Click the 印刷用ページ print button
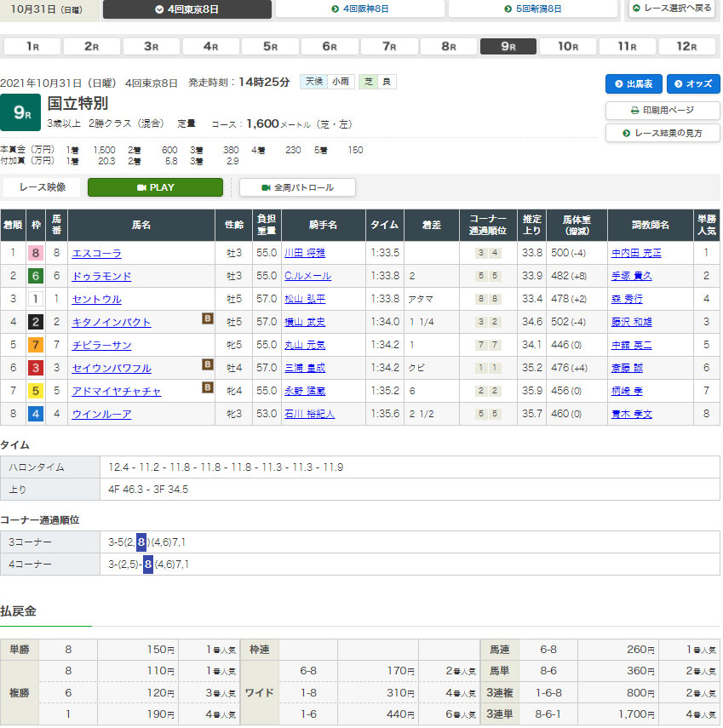 click(663, 110)
